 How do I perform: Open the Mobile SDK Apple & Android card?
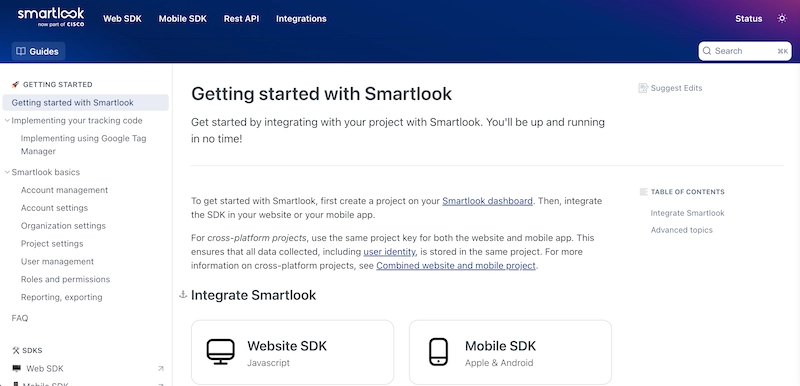(510, 352)
